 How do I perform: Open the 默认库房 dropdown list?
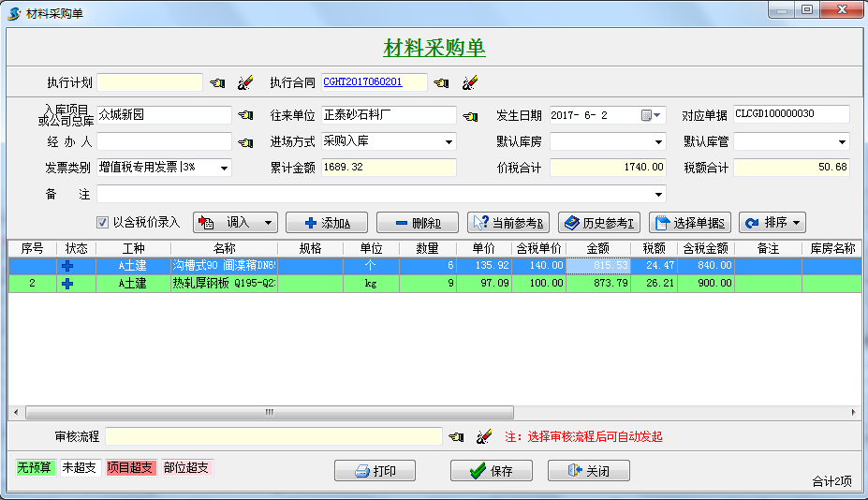(x=658, y=143)
